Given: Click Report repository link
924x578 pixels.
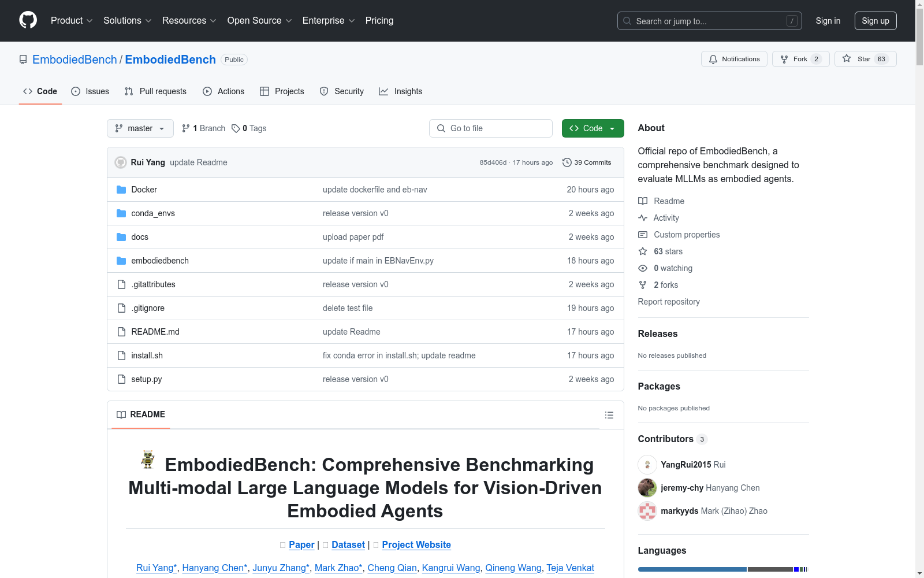Looking at the screenshot, I should coord(669,302).
